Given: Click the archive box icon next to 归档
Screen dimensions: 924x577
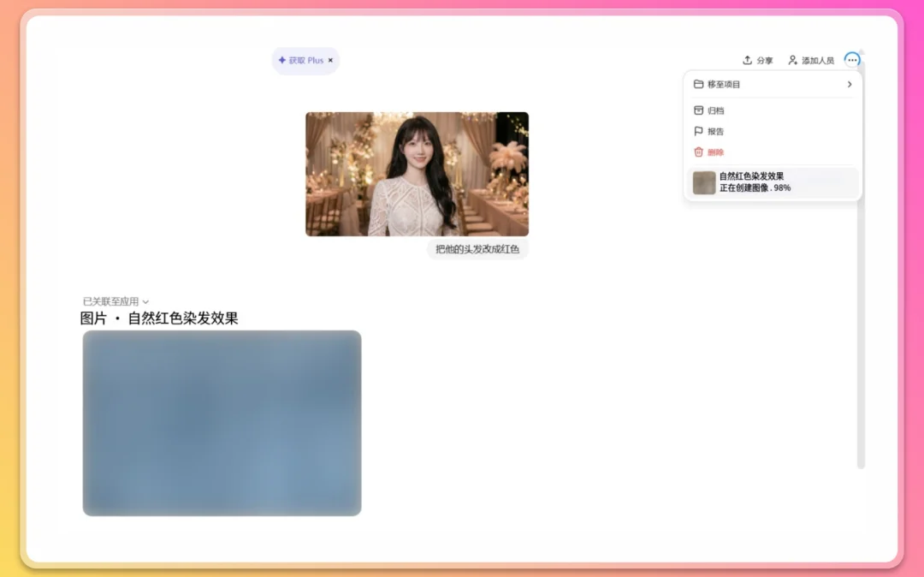Looking at the screenshot, I should click(698, 110).
